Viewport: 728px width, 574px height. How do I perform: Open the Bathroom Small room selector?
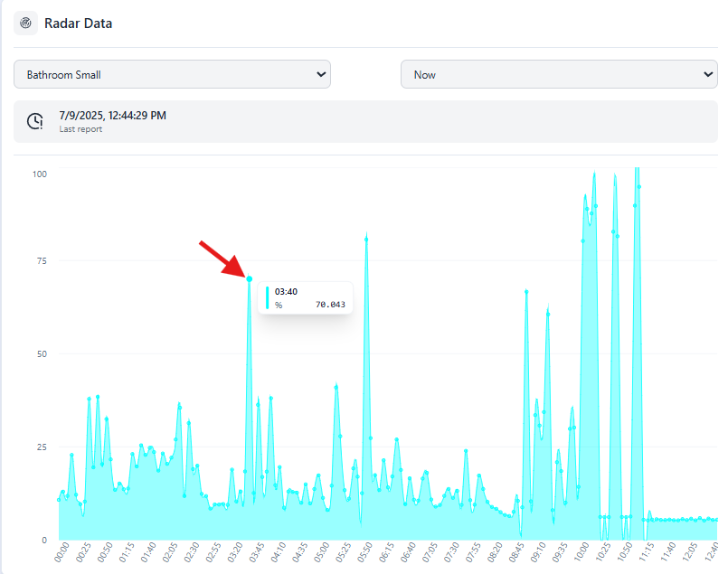(x=172, y=74)
